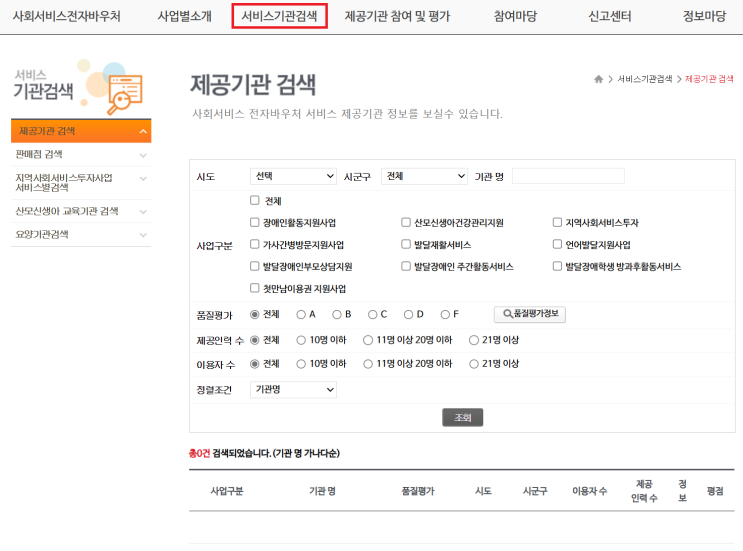Select 제공인력 수 21명 이상 radio
The height and width of the screenshot is (551, 743).
[474, 340]
